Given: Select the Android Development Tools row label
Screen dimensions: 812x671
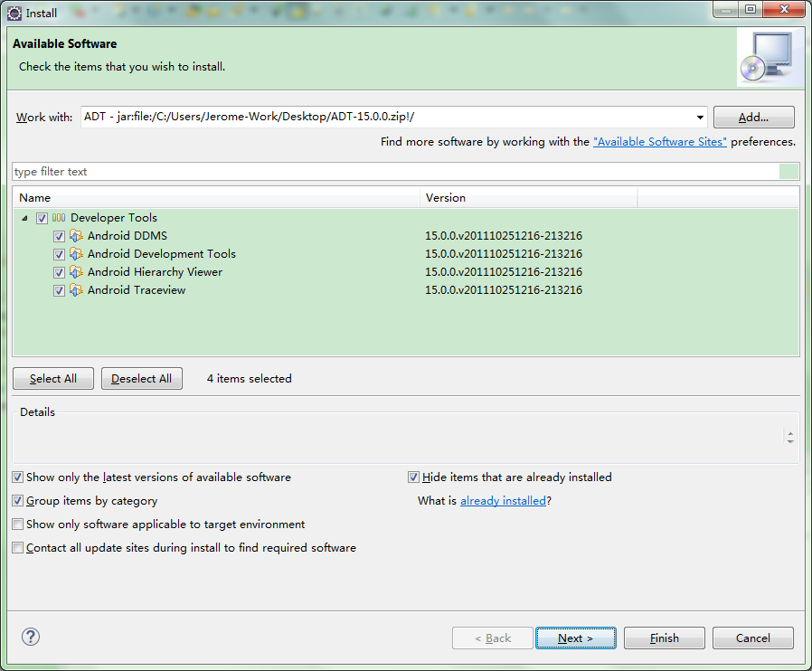Looking at the screenshot, I should (162, 254).
